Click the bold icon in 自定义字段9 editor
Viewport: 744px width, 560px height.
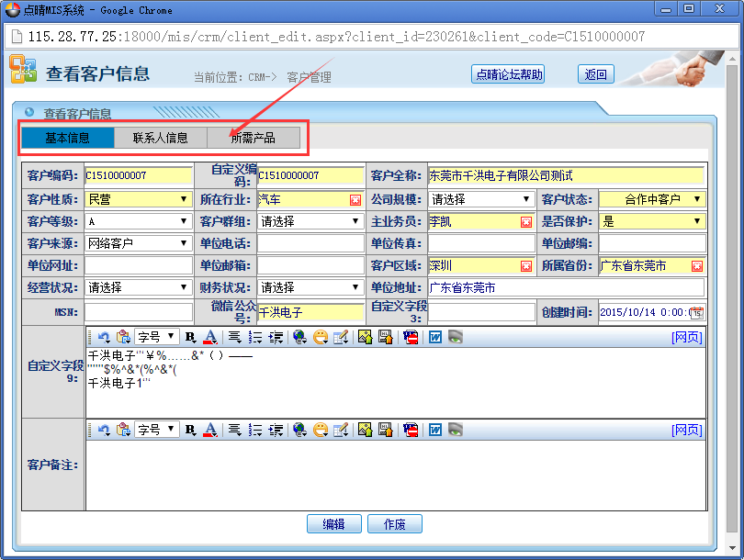(190, 337)
